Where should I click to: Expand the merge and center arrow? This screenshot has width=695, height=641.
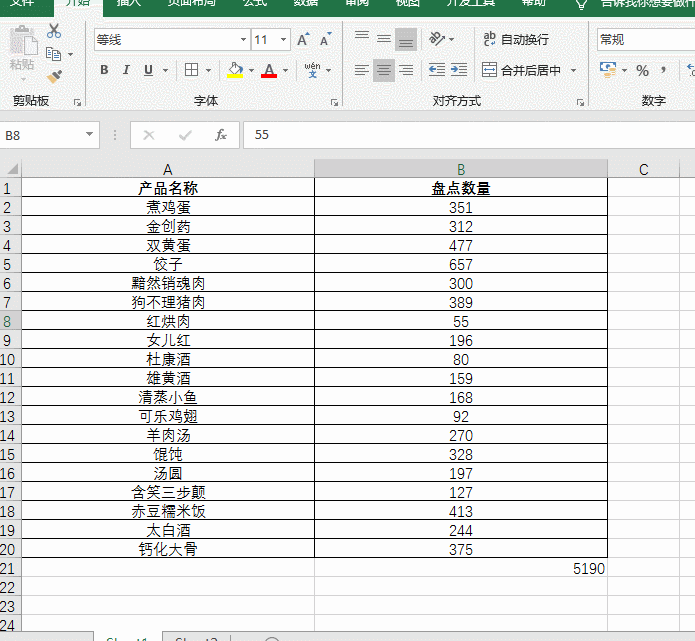pos(573,70)
